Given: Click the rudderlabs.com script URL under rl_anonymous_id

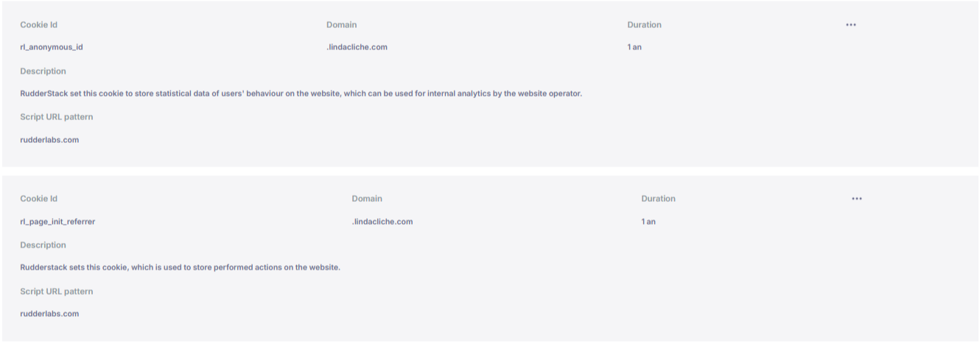Looking at the screenshot, I should pyautogui.click(x=49, y=140).
